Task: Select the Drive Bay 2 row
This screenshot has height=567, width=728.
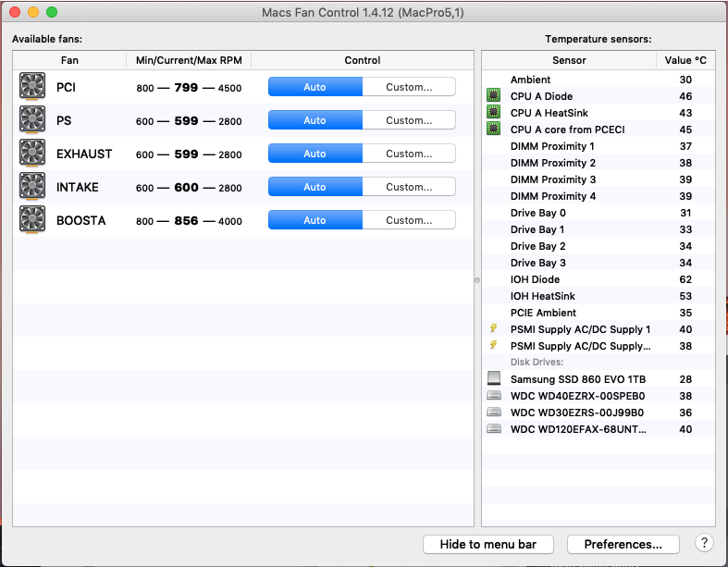Action: click(x=598, y=246)
